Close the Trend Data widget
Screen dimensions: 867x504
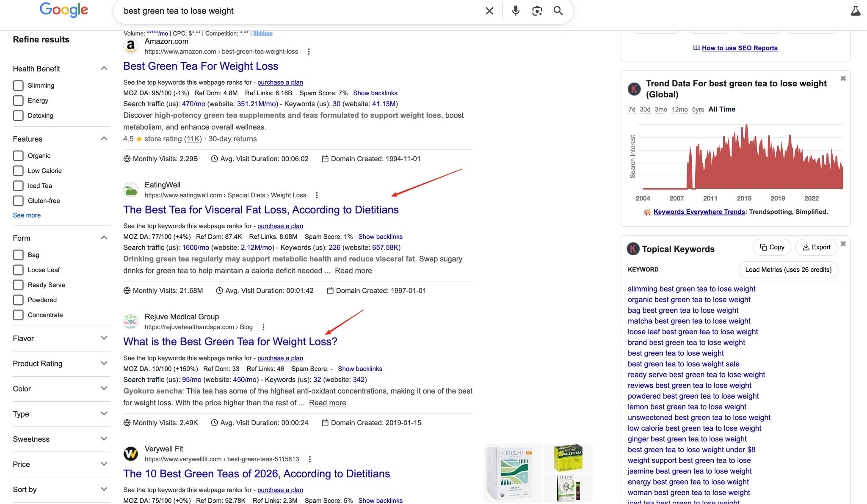click(843, 79)
